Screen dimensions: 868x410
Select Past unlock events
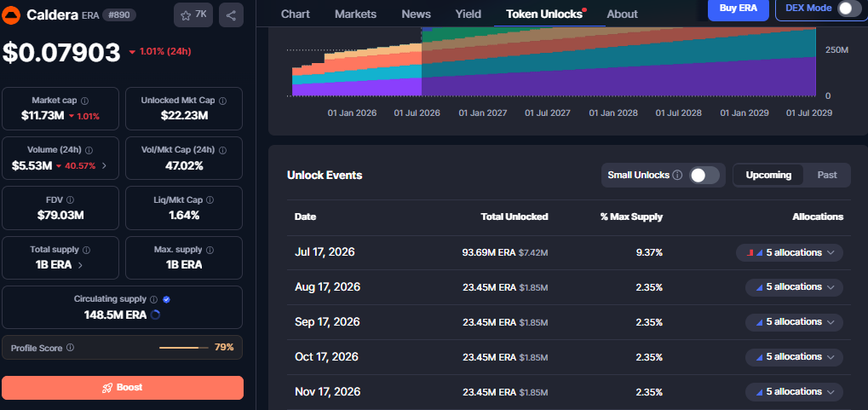[827, 175]
